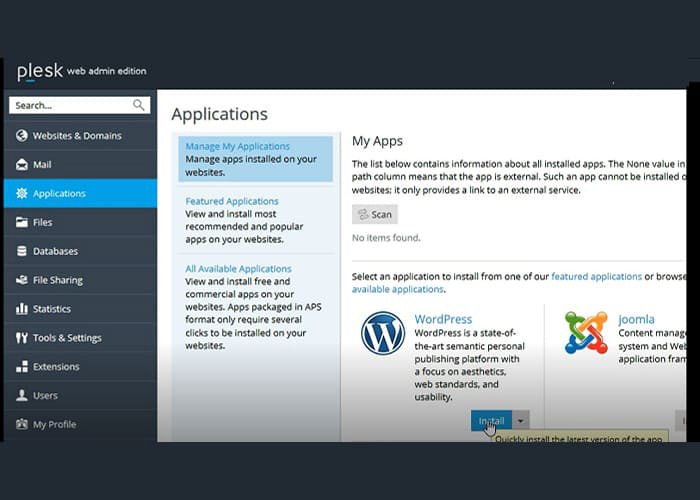Click the WordPress Install button
Viewport: 700px width, 500px height.
point(491,422)
